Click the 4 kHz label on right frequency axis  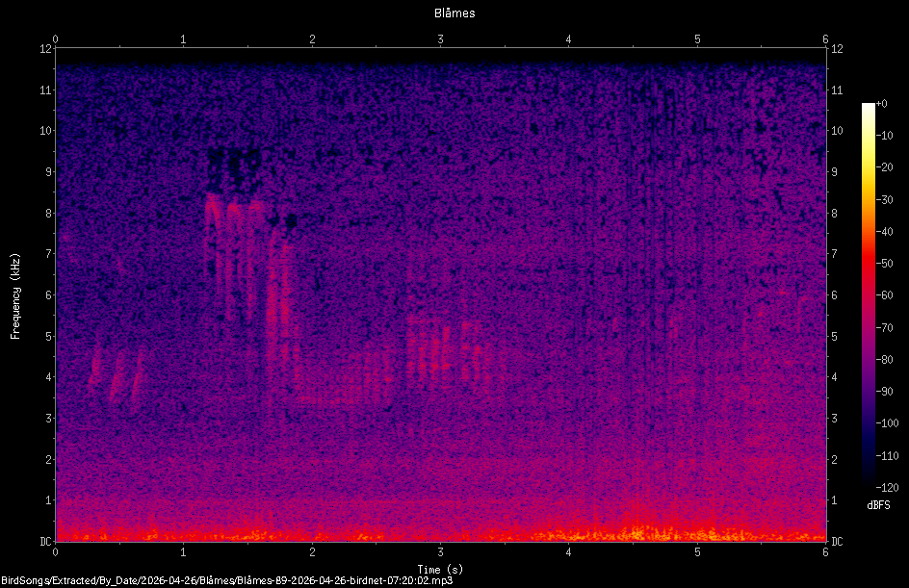[835, 377]
